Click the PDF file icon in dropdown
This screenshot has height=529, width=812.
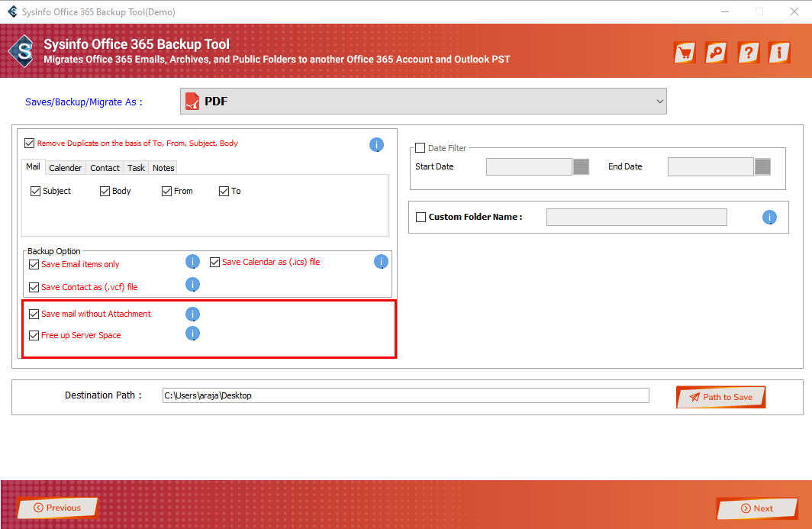coord(192,101)
